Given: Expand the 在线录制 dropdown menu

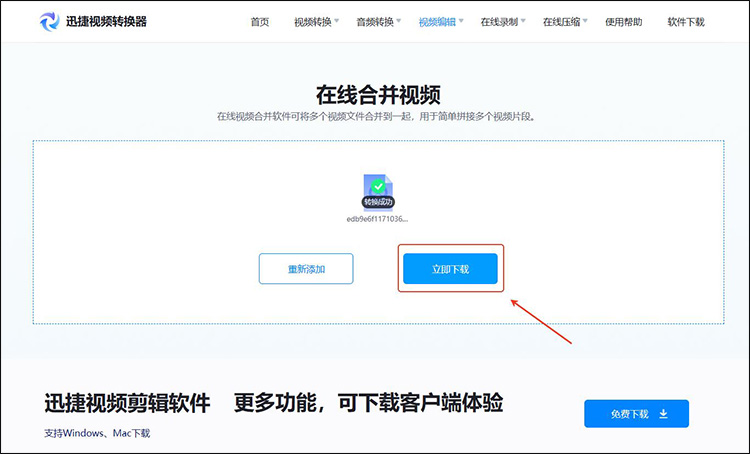Looking at the screenshot, I should 503,22.
